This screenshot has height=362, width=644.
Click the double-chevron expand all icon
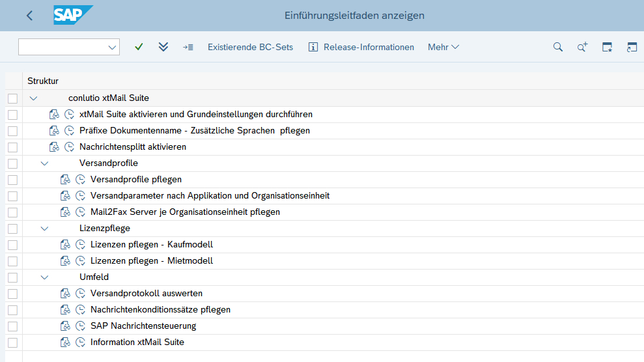[x=163, y=47]
